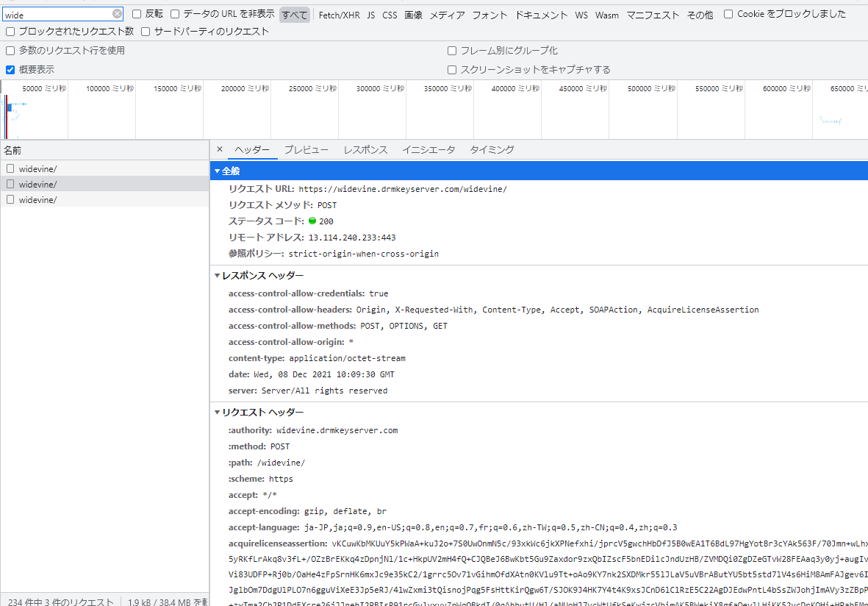Viewport: 868px width, 606px height.
Task: Filter by 画像 requests
Action: pos(414,15)
